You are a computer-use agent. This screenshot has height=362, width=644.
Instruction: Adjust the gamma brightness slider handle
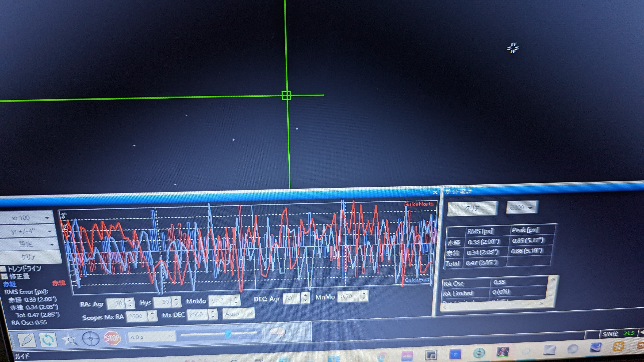coord(228,333)
